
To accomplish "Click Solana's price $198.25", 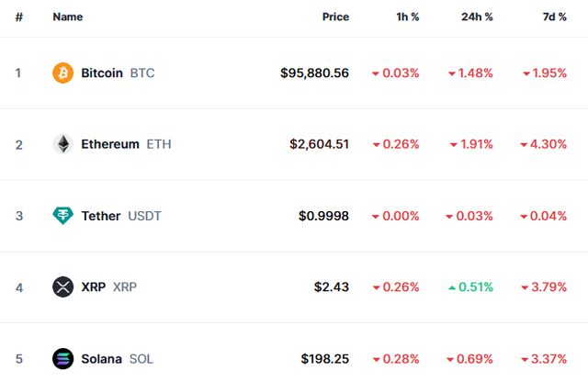I will pos(324,359).
